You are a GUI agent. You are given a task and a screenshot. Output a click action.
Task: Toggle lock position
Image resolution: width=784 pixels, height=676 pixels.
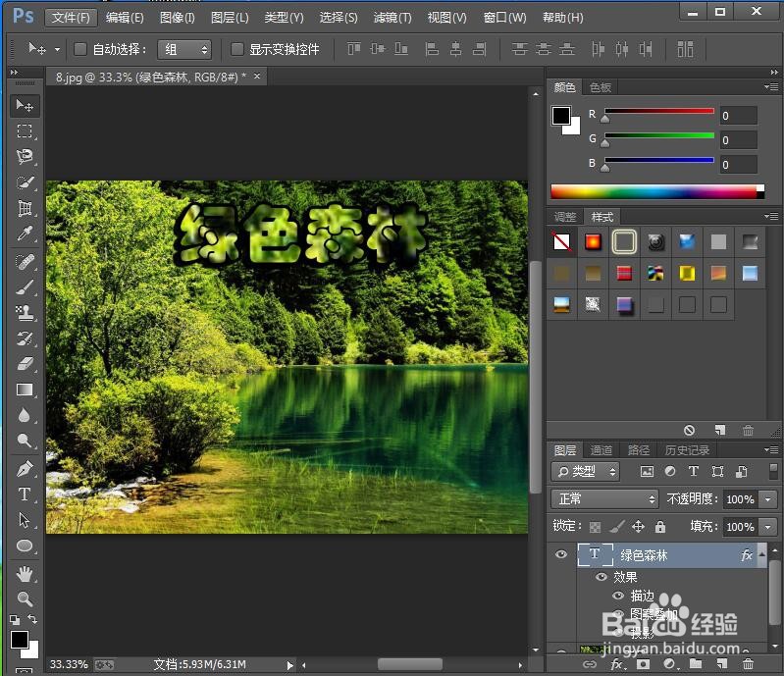(638, 526)
